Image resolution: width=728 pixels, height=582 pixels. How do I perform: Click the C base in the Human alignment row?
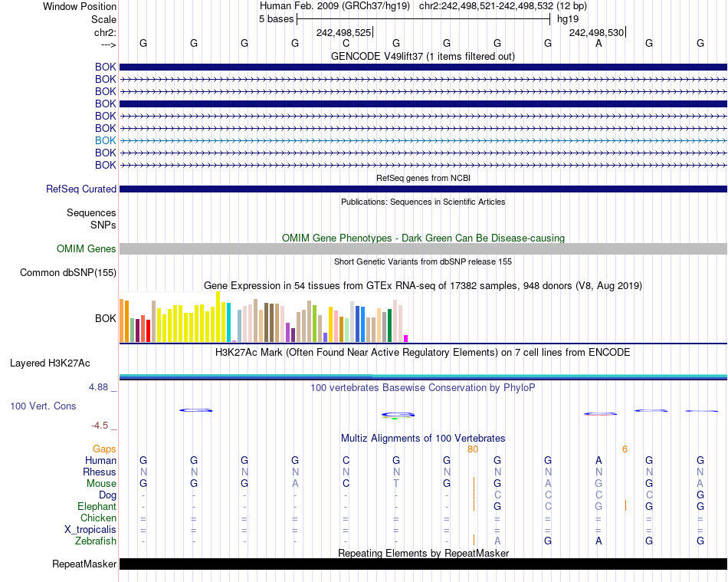point(346,460)
